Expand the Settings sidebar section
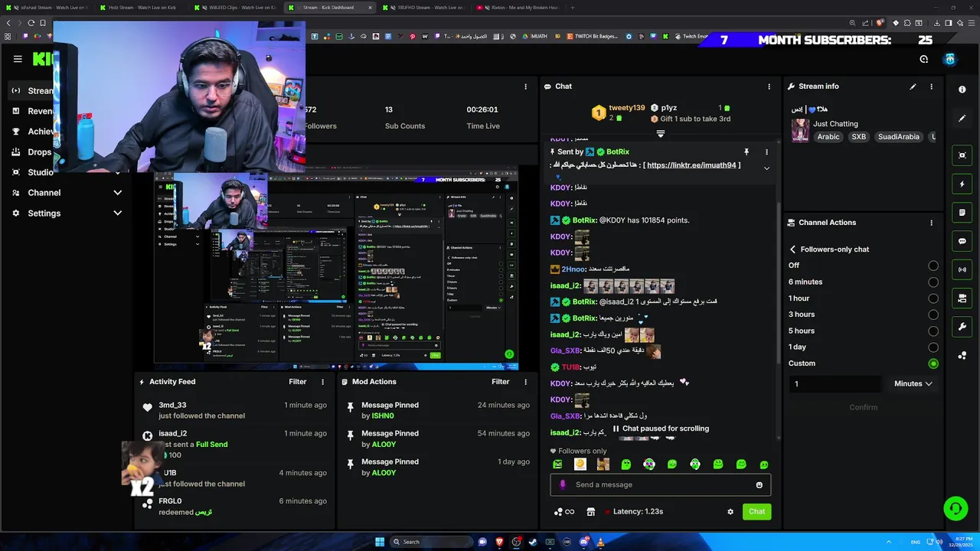The image size is (980, 551). (x=117, y=213)
